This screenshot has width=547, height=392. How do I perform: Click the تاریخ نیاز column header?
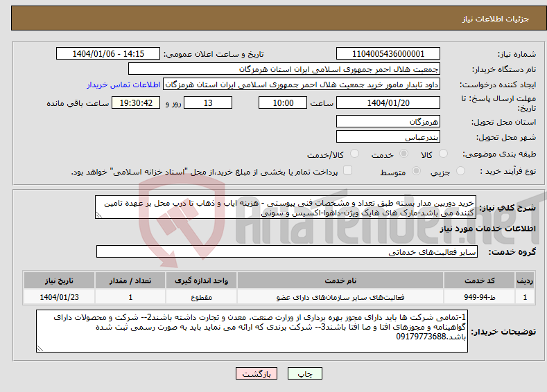pos(59,280)
